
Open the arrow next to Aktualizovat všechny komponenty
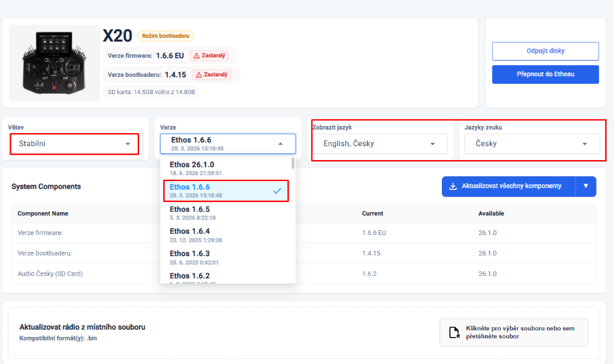[586, 186]
